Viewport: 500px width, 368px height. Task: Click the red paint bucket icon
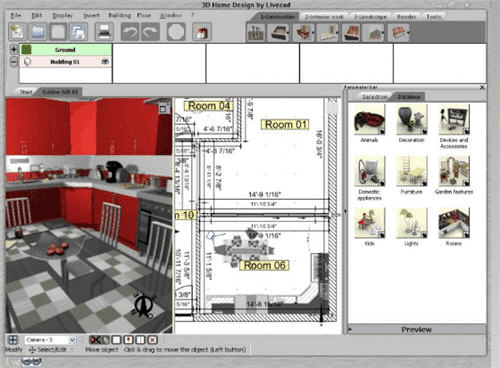202,32
